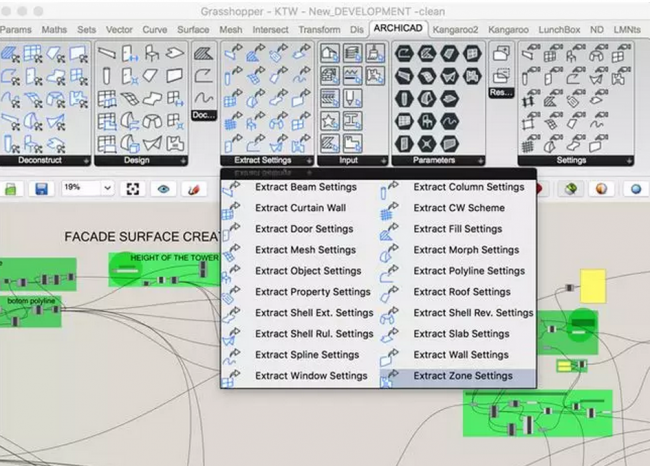Click the yellow panel component on canvas

[593, 284]
